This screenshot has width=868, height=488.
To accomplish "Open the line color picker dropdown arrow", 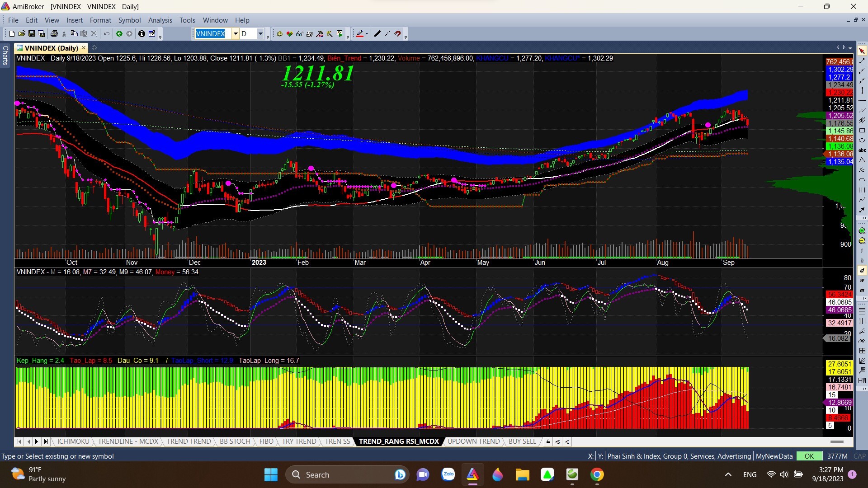I will 367,34.
